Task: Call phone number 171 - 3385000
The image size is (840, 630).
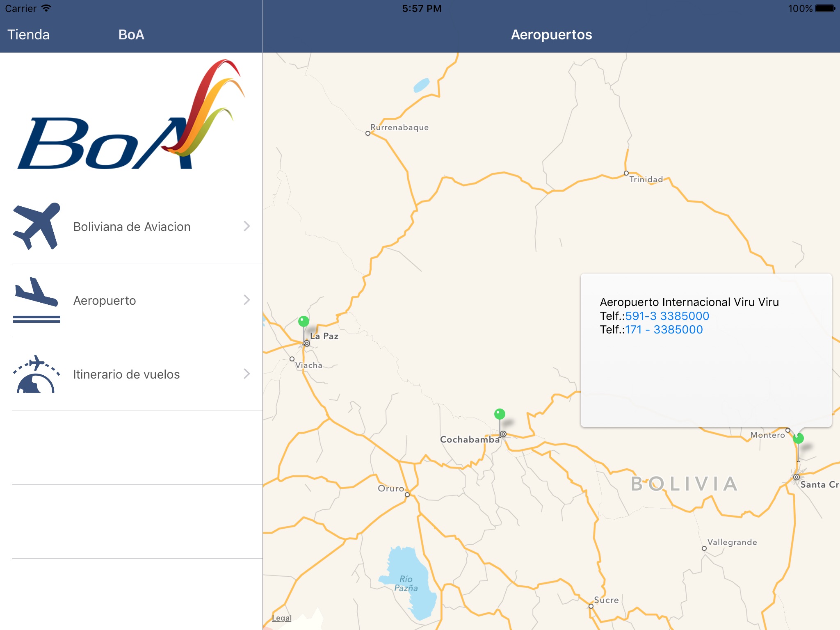Action: (x=664, y=330)
